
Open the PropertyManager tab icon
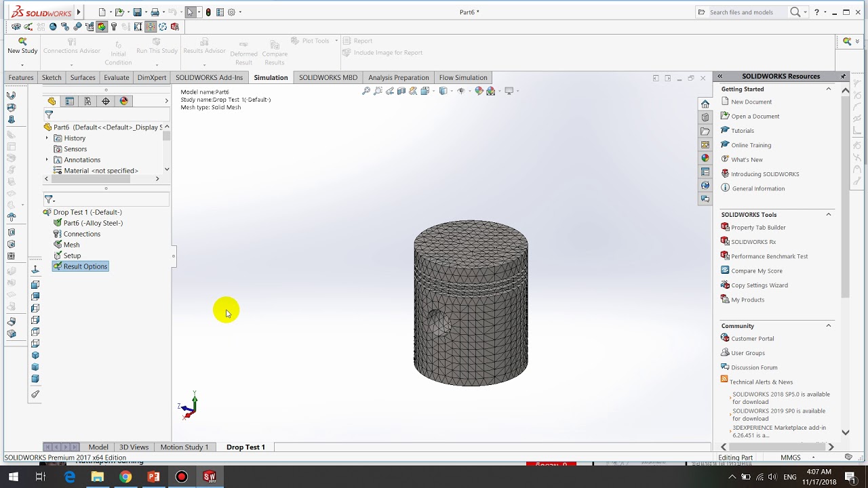(70, 101)
